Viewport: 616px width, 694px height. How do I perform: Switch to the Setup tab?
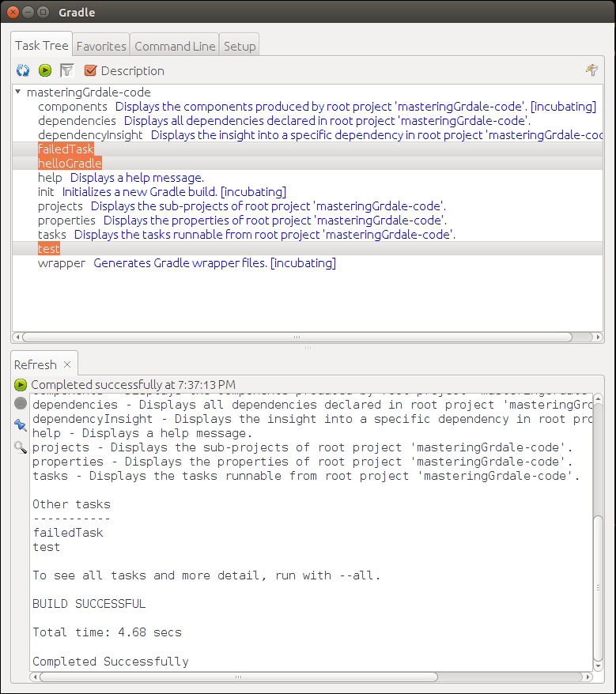click(x=240, y=46)
